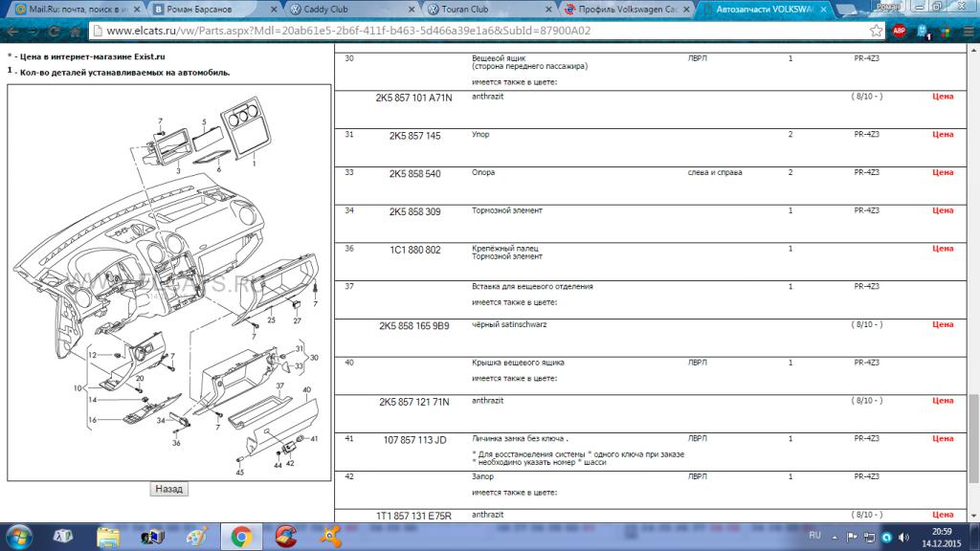
Task: Open the network icon in the system tray
Action: click(x=869, y=538)
